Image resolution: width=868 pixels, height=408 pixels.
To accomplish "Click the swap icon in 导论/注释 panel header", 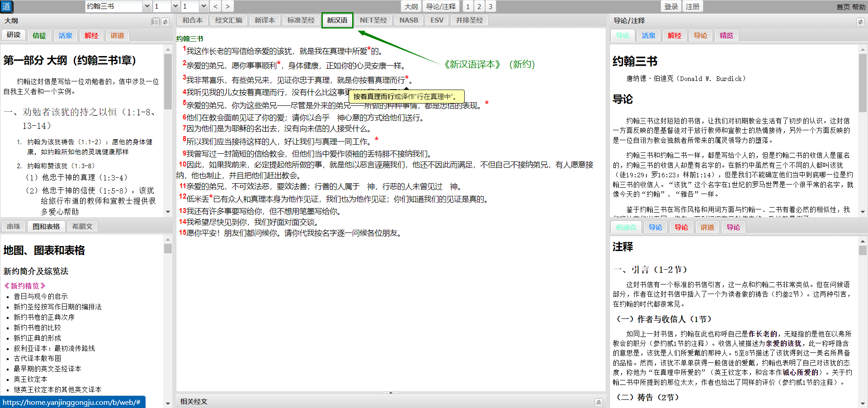I will point(860,22).
